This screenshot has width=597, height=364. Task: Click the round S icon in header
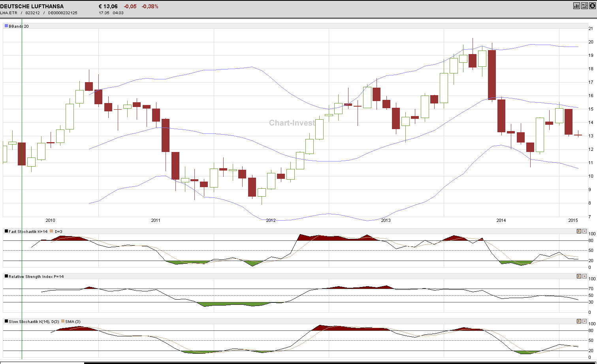coord(592,6)
